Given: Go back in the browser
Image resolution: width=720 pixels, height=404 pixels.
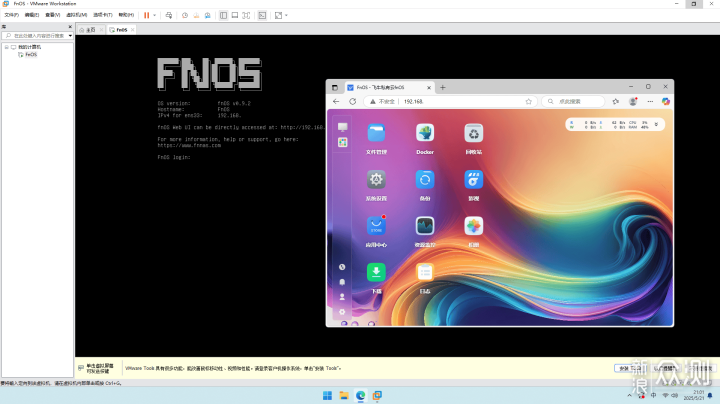Looking at the screenshot, I should [336, 101].
